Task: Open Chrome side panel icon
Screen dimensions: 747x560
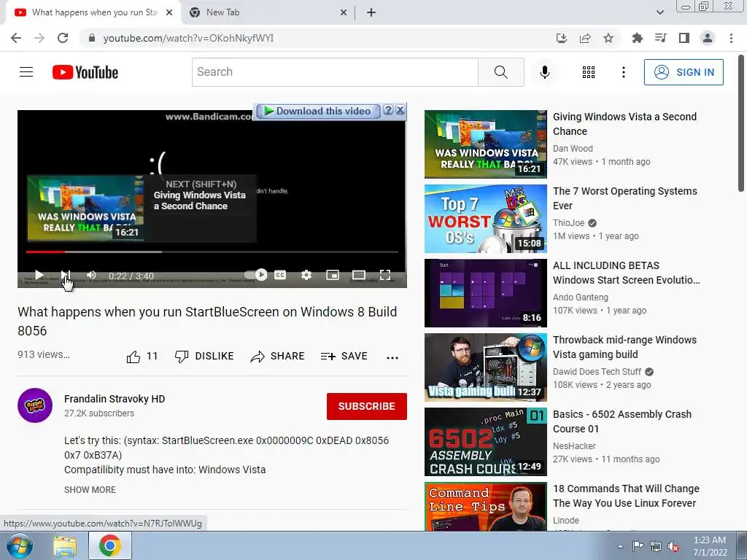Action: (684, 38)
